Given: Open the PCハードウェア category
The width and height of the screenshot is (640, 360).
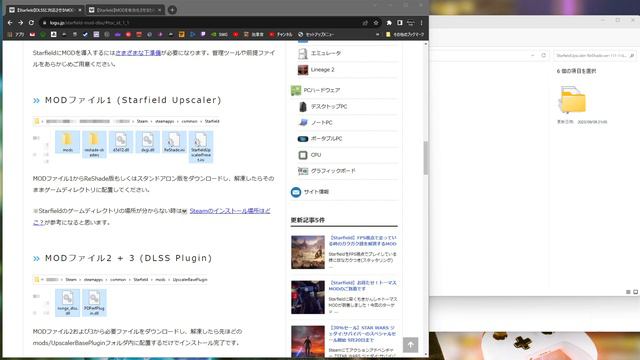Looking at the screenshot, I should pos(322,90).
